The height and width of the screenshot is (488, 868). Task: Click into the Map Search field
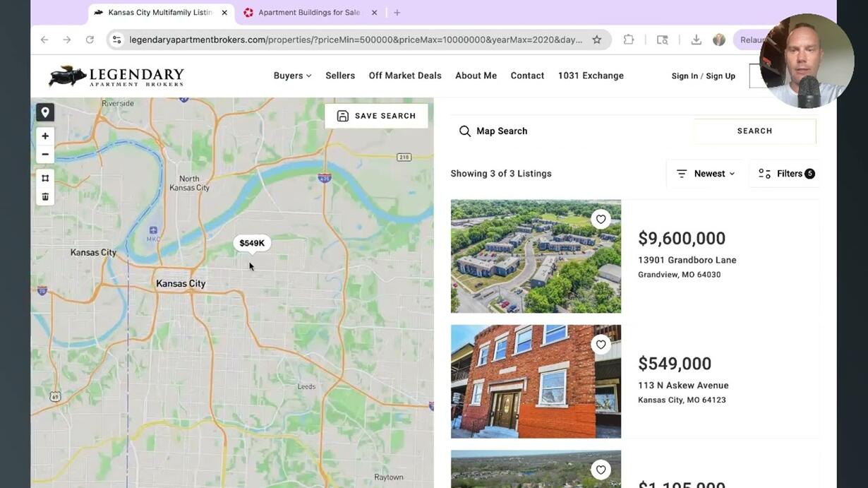pos(572,131)
